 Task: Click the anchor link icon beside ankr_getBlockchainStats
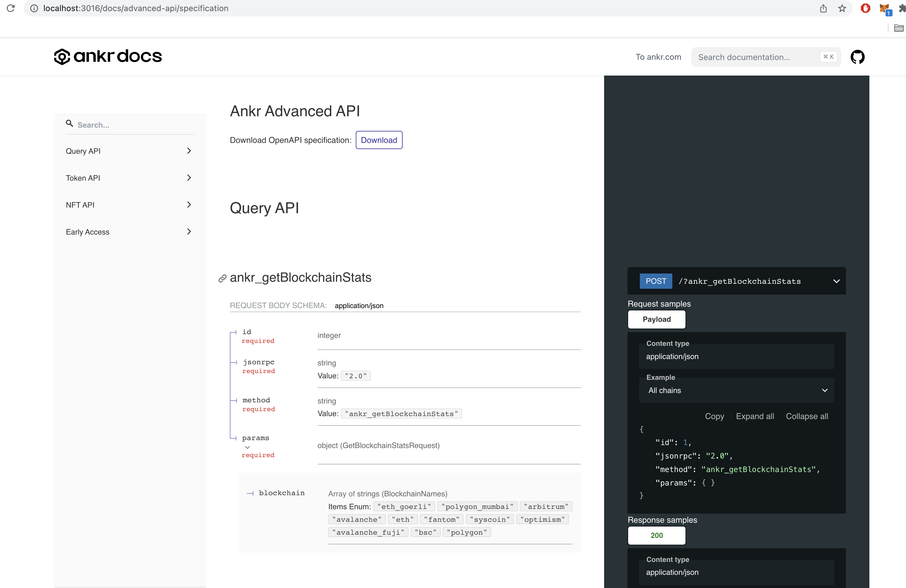(222, 278)
